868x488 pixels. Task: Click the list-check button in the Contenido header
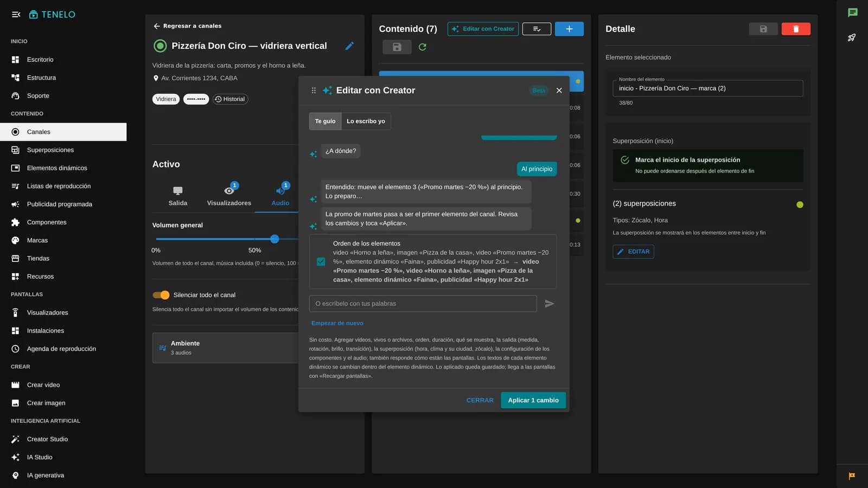tap(537, 29)
